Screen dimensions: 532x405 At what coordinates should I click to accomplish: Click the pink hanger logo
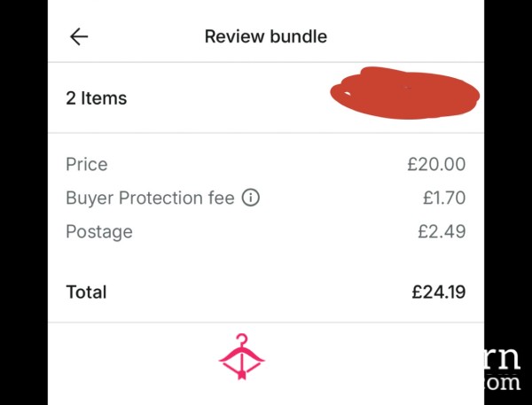pyautogui.click(x=242, y=357)
